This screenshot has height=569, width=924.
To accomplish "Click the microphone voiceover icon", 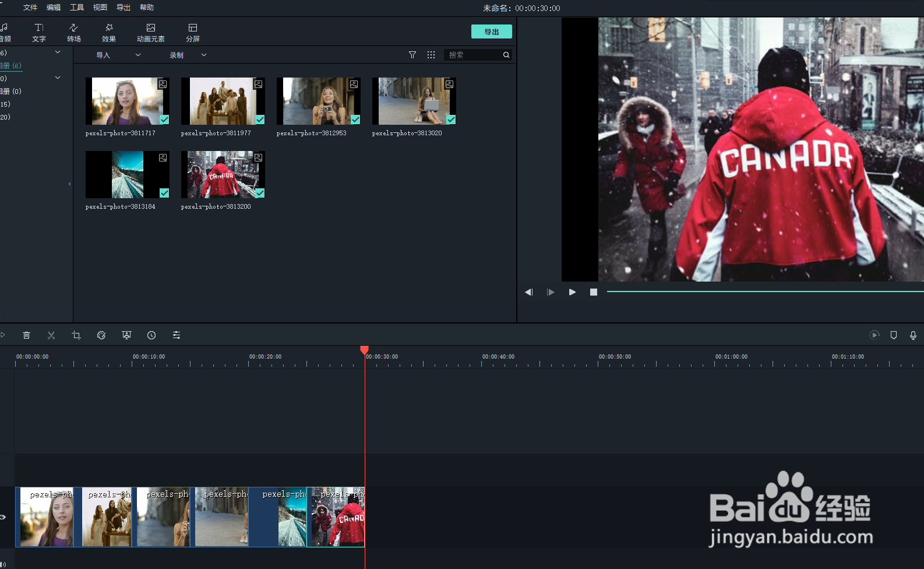I will [x=913, y=335].
